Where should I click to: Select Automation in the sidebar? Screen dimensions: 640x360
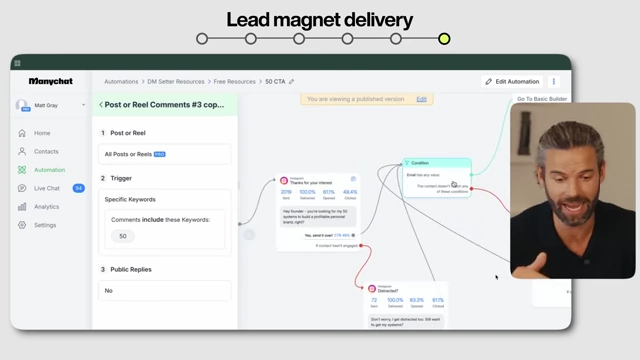click(49, 170)
